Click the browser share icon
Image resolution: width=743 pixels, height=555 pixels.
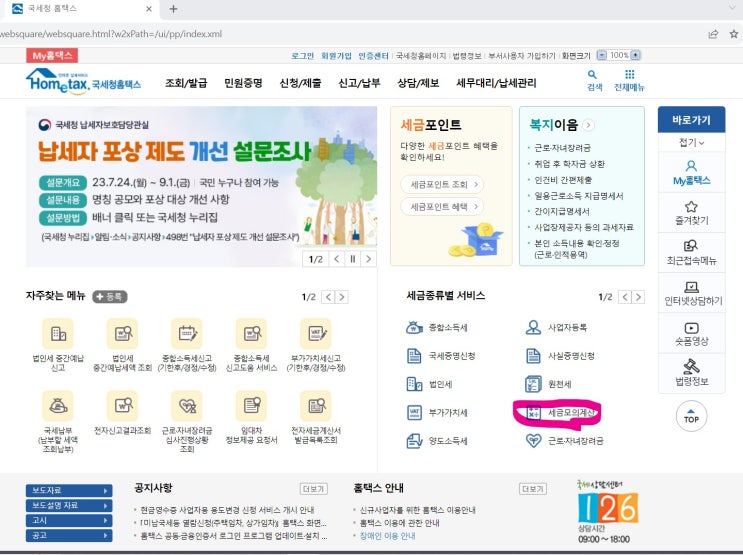click(x=713, y=34)
